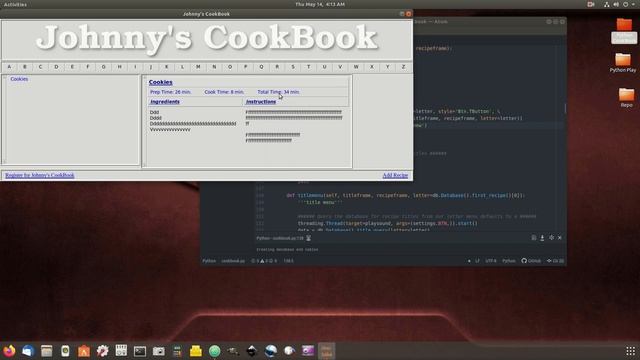
Task: Open the network tray icon
Action: [x=607, y=4]
